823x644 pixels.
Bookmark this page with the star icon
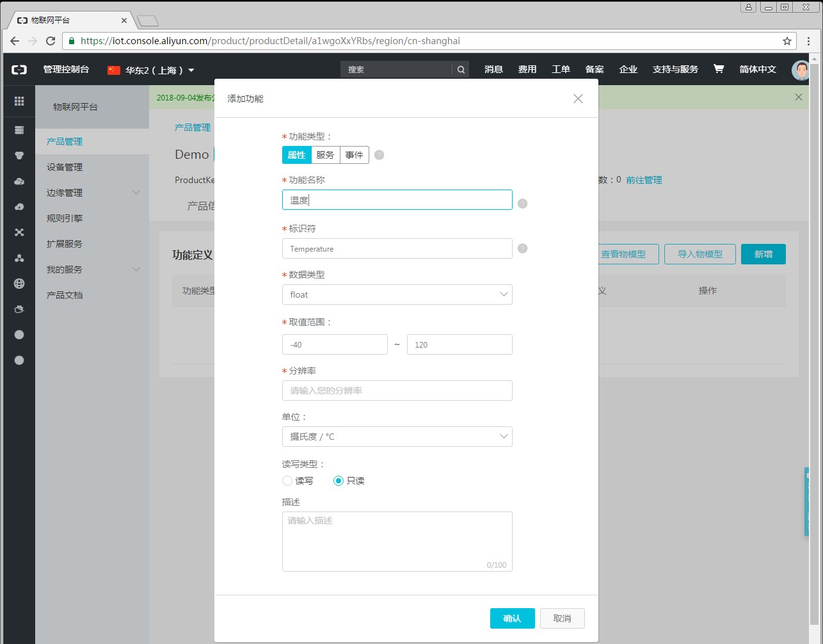coord(787,41)
